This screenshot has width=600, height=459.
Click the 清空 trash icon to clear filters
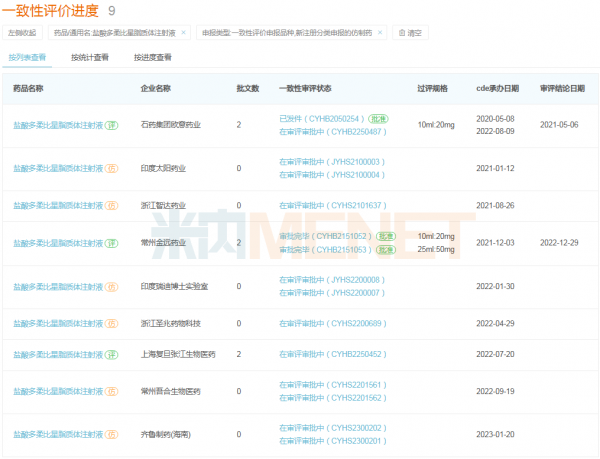click(403, 33)
